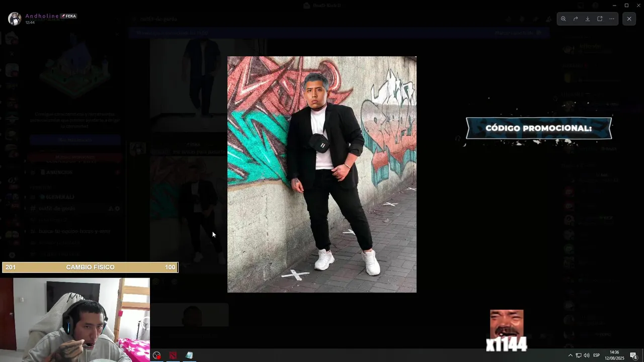
Task: Click the enlarged graffiti wall photo
Action: pyautogui.click(x=322, y=174)
